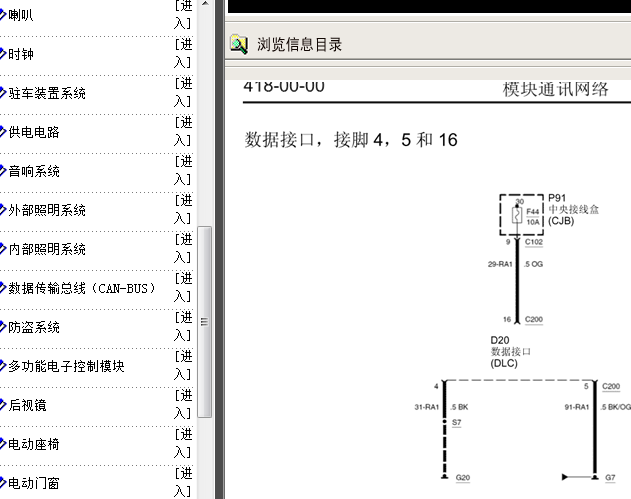Click [进入] next to 时钟

pyautogui.click(x=183, y=54)
